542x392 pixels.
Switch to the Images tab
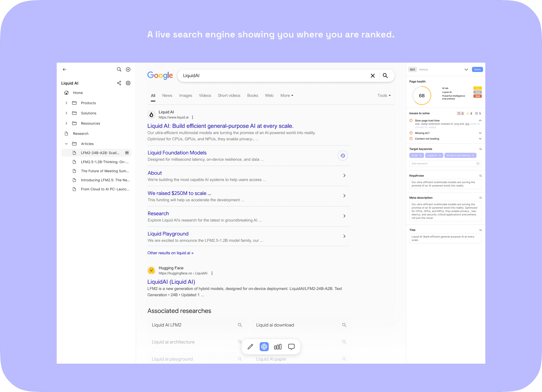point(186,96)
